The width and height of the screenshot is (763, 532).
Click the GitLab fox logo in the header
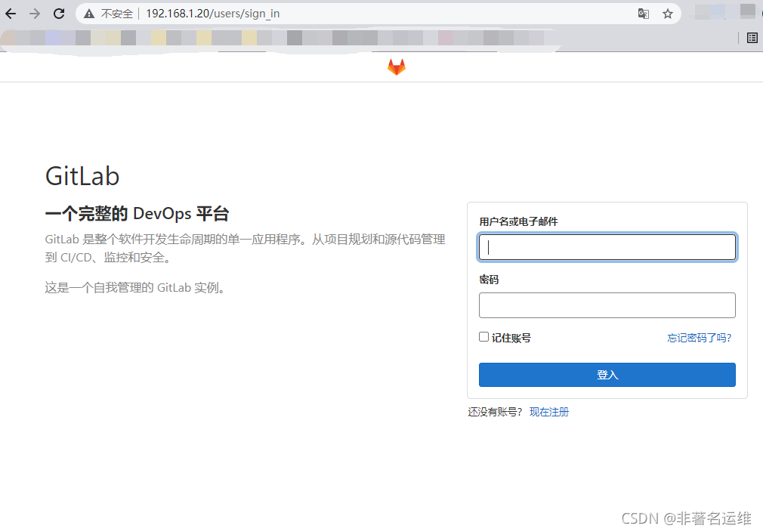tap(397, 67)
